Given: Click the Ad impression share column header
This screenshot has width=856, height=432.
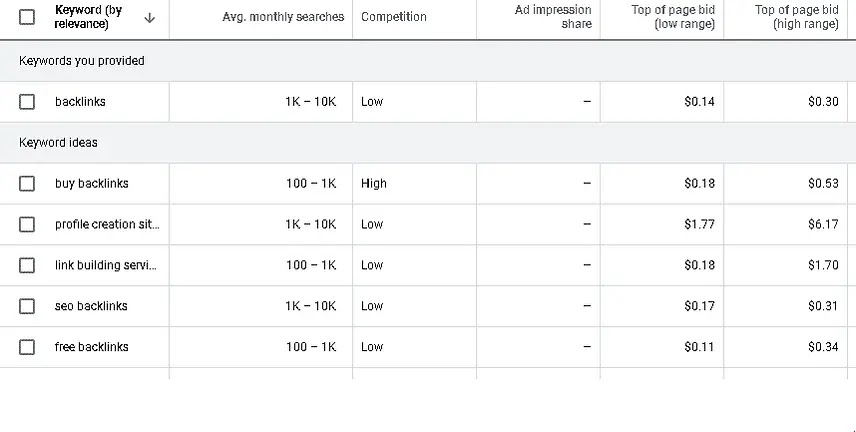Looking at the screenshot, I should click(x=553, y=17).
